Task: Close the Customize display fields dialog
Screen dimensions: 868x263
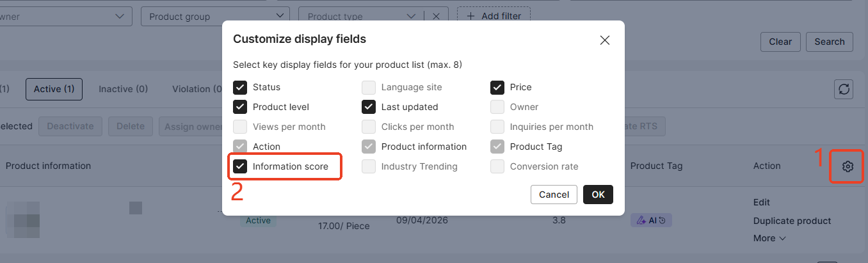Action: click(604, 40)
